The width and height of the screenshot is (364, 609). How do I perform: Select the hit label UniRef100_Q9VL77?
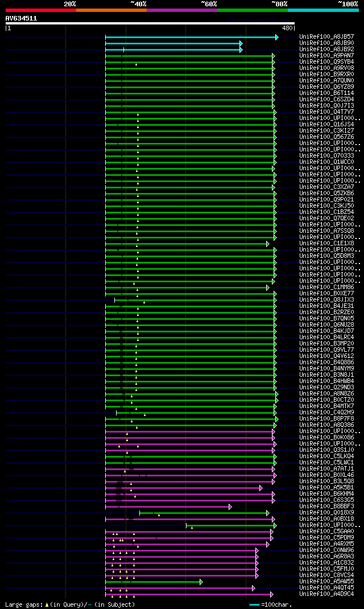(326, 350)
